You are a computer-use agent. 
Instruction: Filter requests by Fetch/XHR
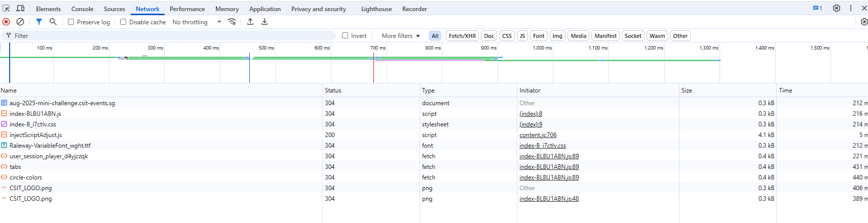tap(462, 36)
